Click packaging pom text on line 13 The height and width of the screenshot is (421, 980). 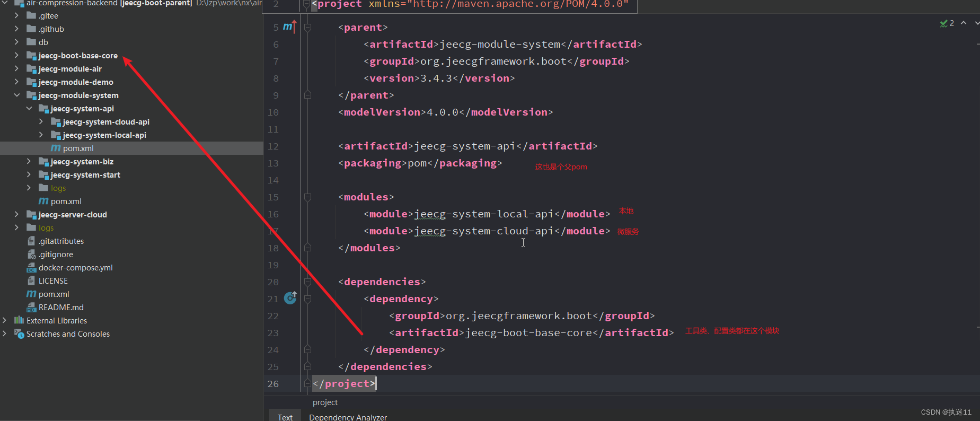[x=417, y=163]
